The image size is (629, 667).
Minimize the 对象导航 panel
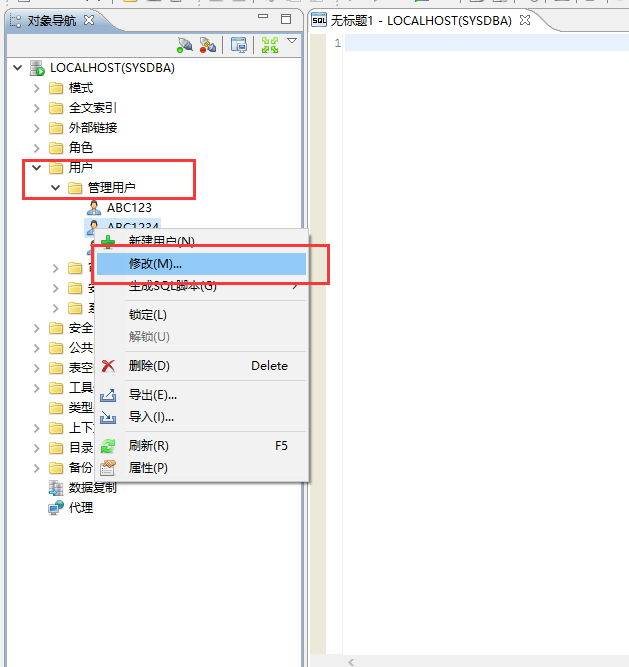click(263, 16)
